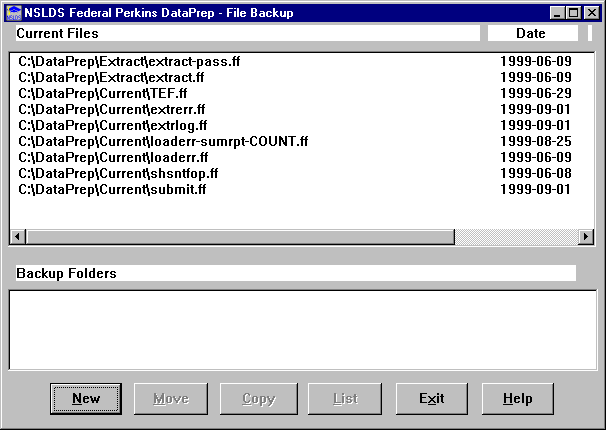
Task: Click date 1999-08-25 in the list
Action: [536, 141]
